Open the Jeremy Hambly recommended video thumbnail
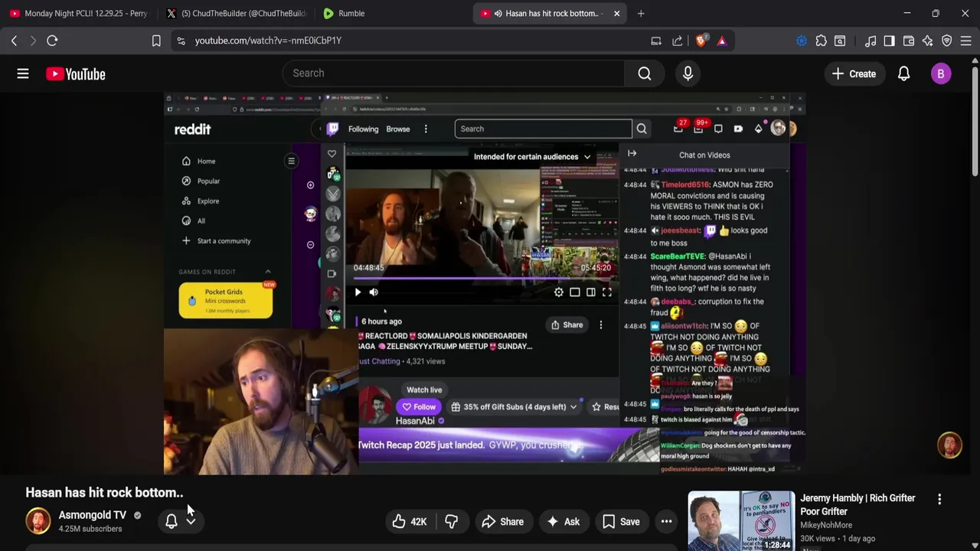980x551 pixels. [x=741, y=520]
